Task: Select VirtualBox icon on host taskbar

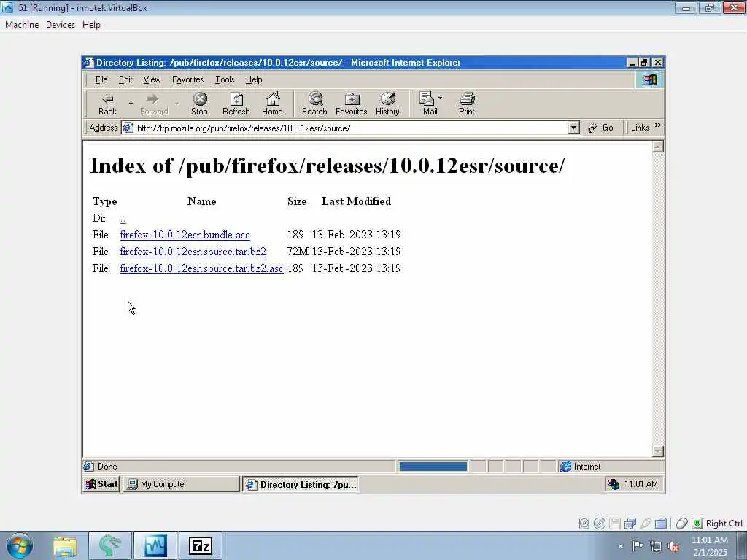Action: coord(155,546)
